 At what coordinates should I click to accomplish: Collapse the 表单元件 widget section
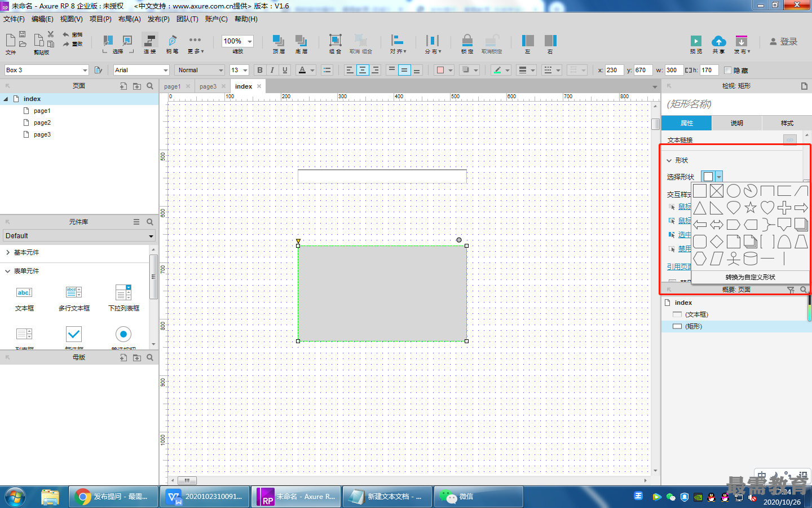(8, 271)
